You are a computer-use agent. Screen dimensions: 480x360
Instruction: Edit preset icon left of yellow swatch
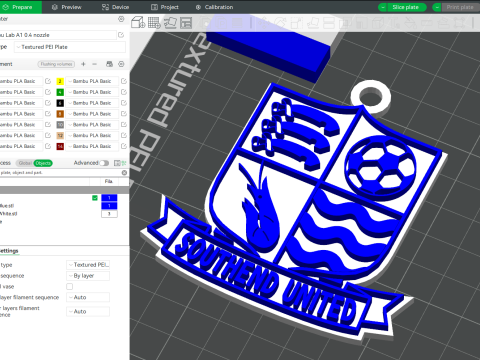(48, 81)
